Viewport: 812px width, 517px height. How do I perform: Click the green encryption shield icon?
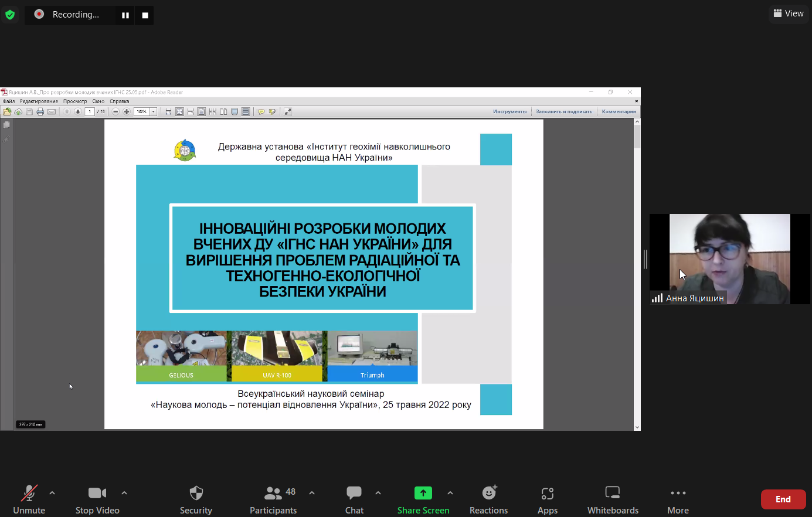pos(10,15)
